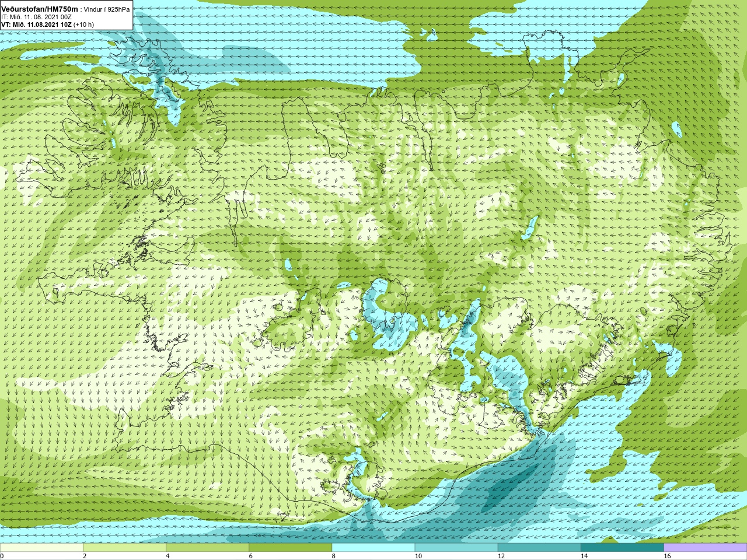This screenshot has width=747, height=560.
Task: Click the 4–6 m/s green legend swatch
Action: (207, 547)
